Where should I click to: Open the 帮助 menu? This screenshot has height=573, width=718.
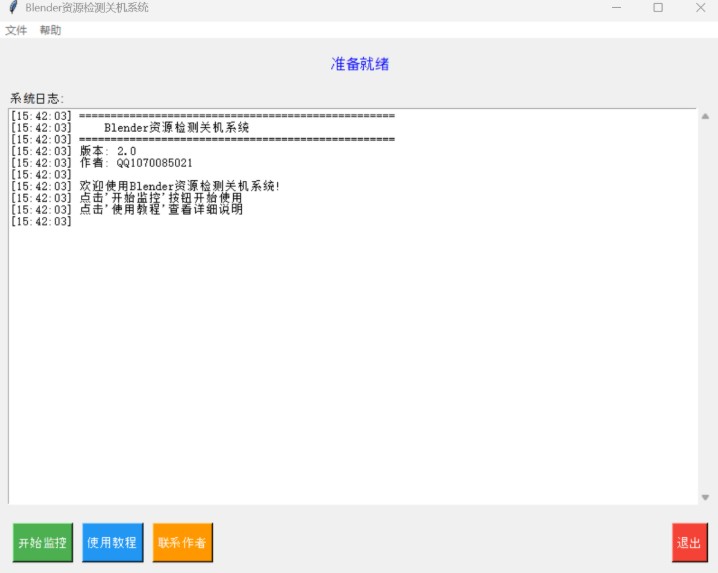(x=50, y=30)
